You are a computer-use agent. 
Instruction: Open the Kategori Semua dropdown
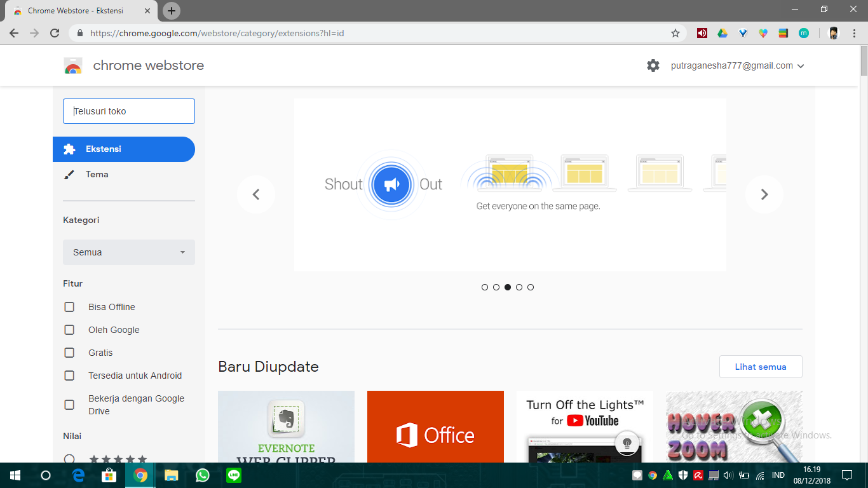(128, 252)
